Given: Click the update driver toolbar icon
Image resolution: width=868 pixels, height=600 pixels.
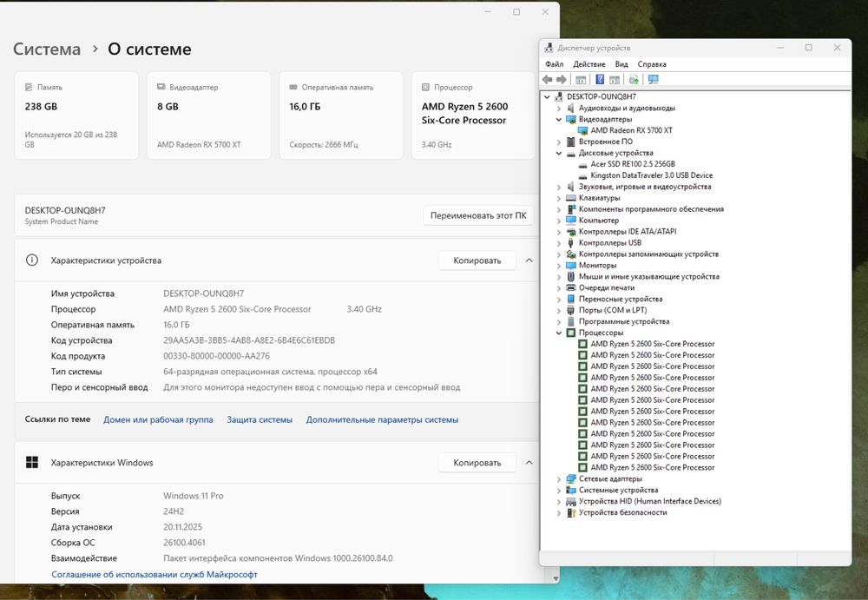Looking at the screenshot, I should point(634,79).
